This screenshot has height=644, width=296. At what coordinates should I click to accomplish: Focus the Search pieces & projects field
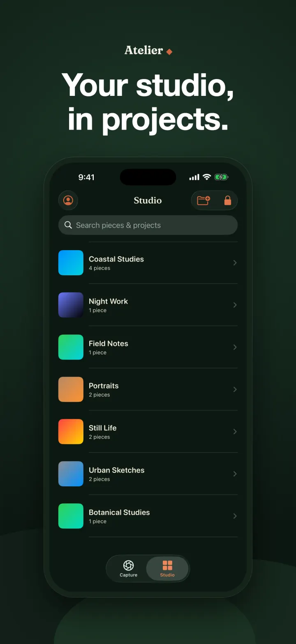click(x=148, y=225)
